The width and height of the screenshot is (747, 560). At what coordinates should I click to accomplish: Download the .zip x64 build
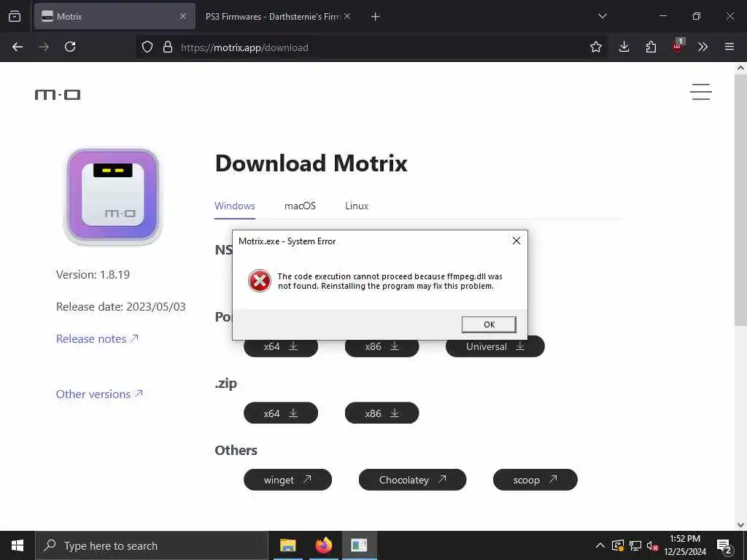pos(281,413)
